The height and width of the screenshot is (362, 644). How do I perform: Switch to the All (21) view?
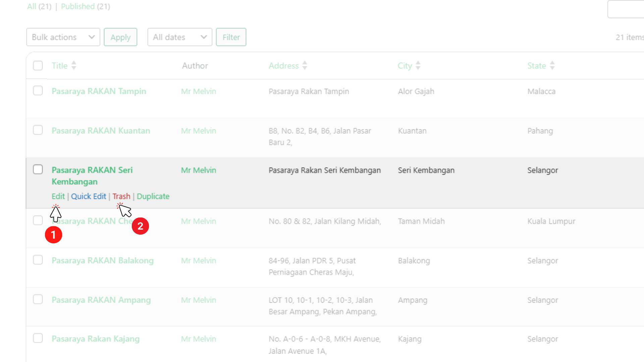(32, 6)
